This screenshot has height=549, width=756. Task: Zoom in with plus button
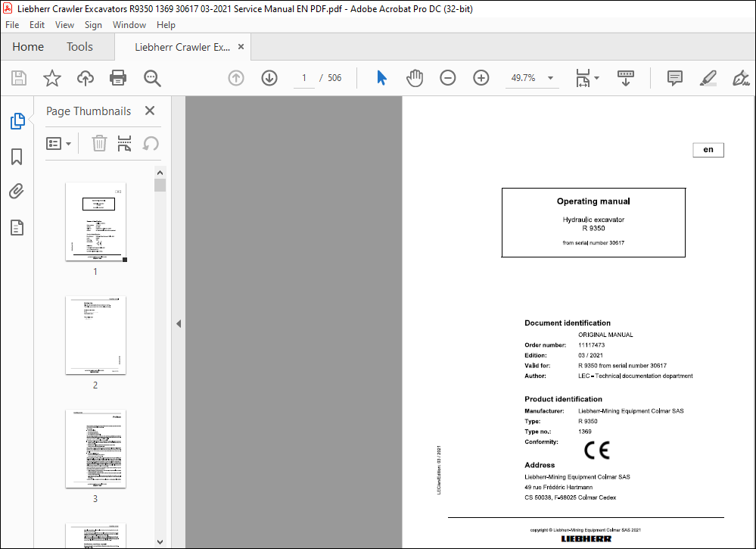point(481,78)
